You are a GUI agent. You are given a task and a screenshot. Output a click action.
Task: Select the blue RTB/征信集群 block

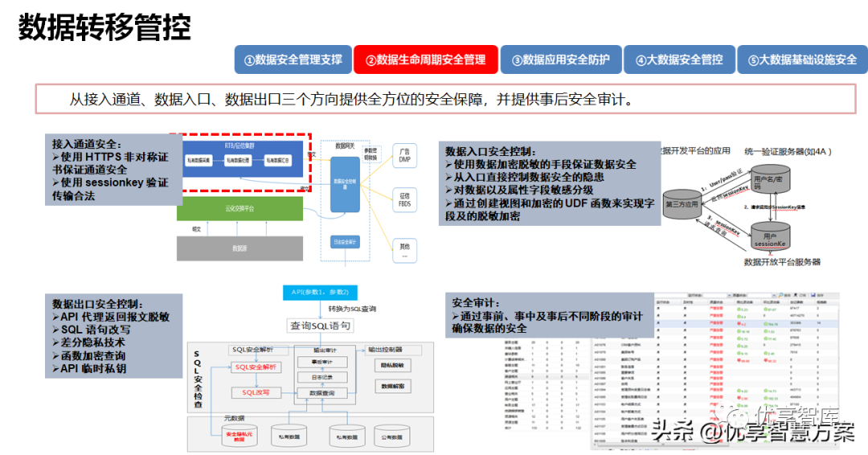[x=243, y=159]
